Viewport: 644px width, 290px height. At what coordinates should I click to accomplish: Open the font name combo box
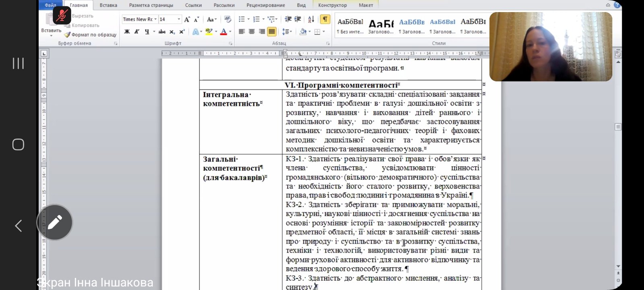pos(140,19)
